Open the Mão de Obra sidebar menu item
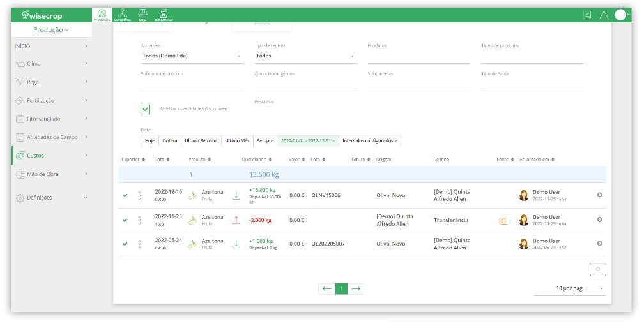The image size is (644, 326). (51, 174)
